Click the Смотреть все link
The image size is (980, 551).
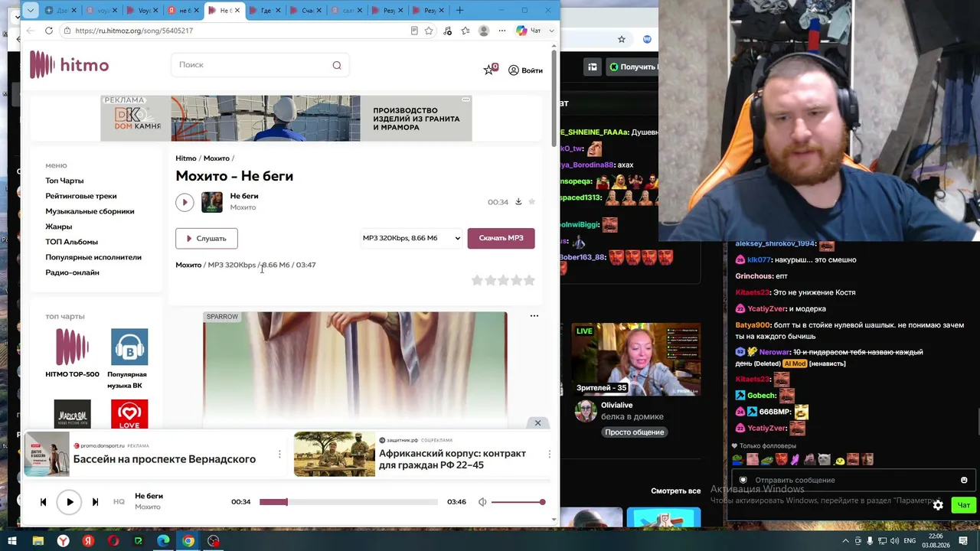675,491
